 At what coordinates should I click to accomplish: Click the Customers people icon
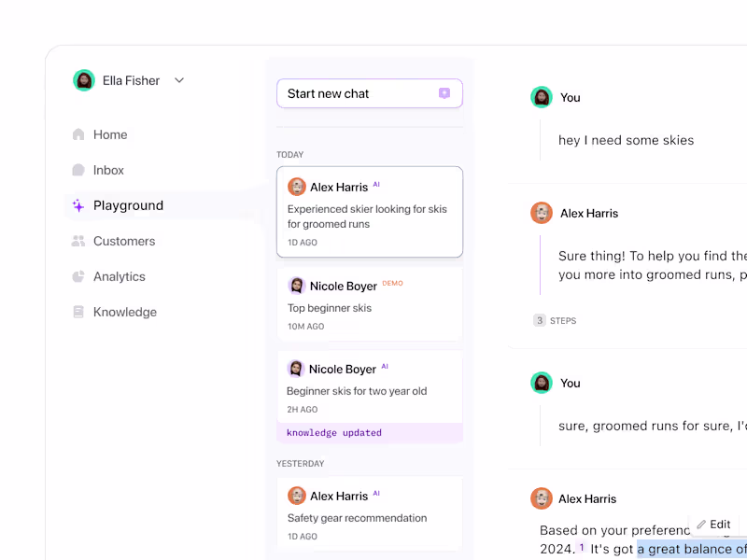click(78, 241)
